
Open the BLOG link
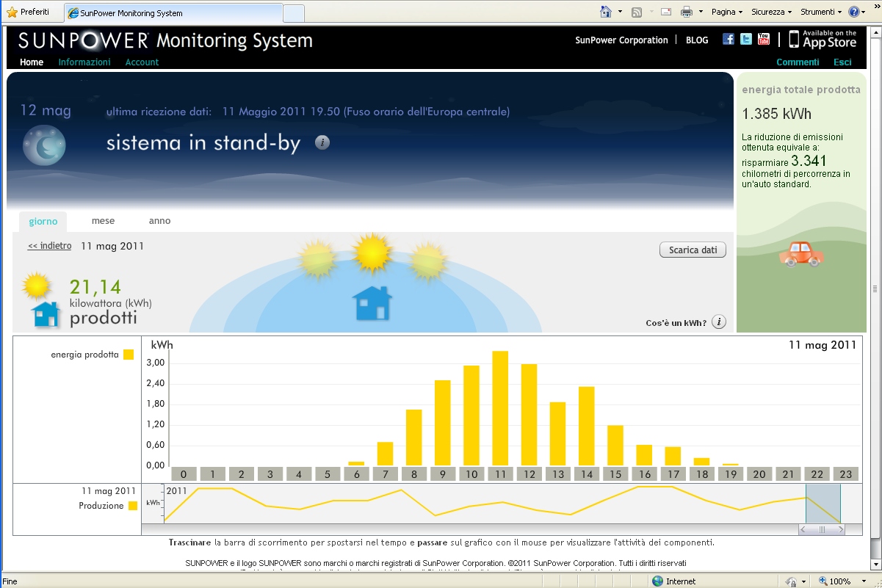tap(697, 40)
